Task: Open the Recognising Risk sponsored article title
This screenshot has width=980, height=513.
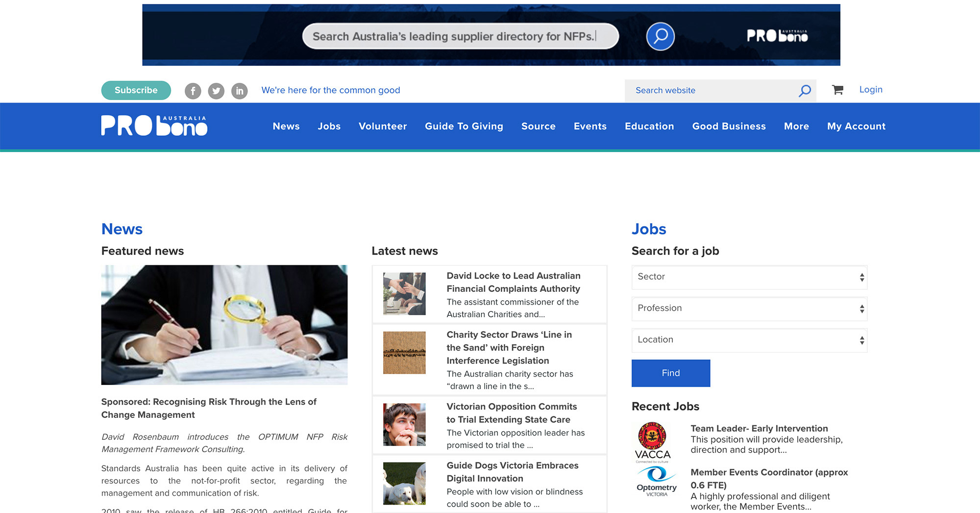Action: pos(209,408)
